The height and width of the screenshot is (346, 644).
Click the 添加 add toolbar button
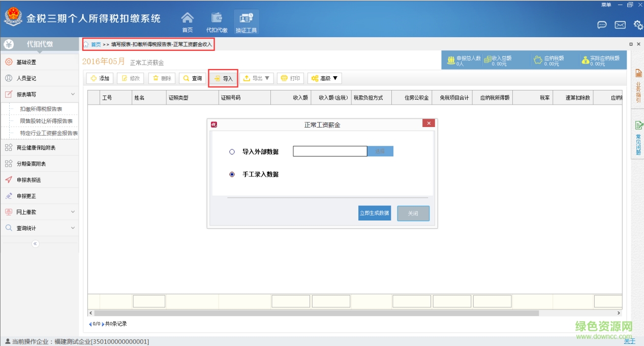click(100, 78)
